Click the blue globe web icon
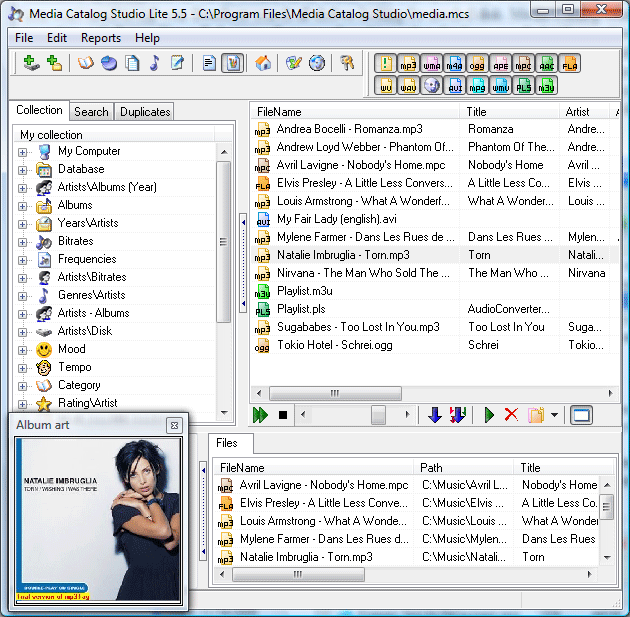This screenshot has width=630, height=617. (x=317, y=63)
